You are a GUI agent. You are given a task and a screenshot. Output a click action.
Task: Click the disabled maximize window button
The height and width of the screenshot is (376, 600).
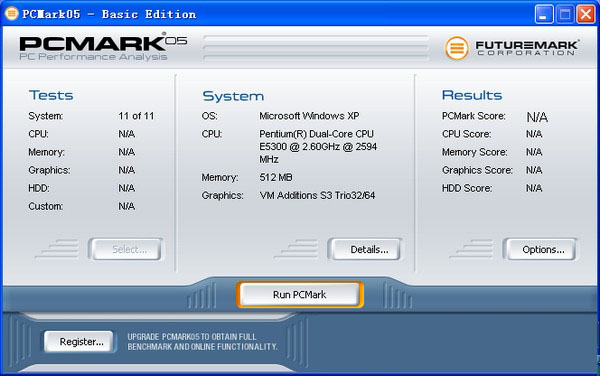click(565, 15)
